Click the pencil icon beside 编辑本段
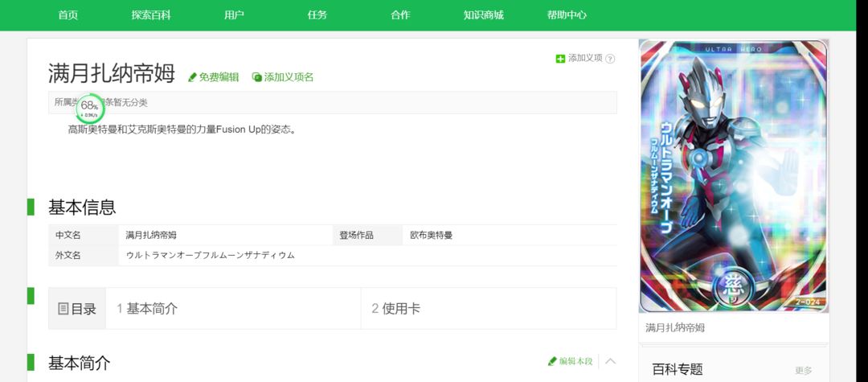This screenshot has height=382, width=868. click(552, 362)
